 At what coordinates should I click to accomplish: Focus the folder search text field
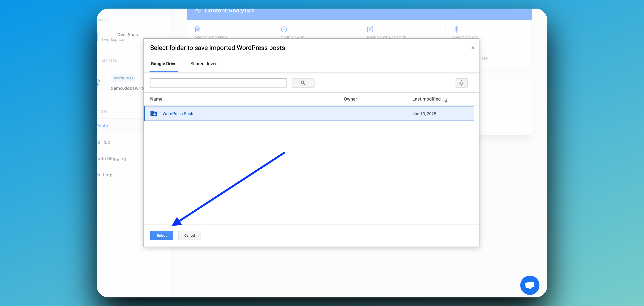point(218,83)
